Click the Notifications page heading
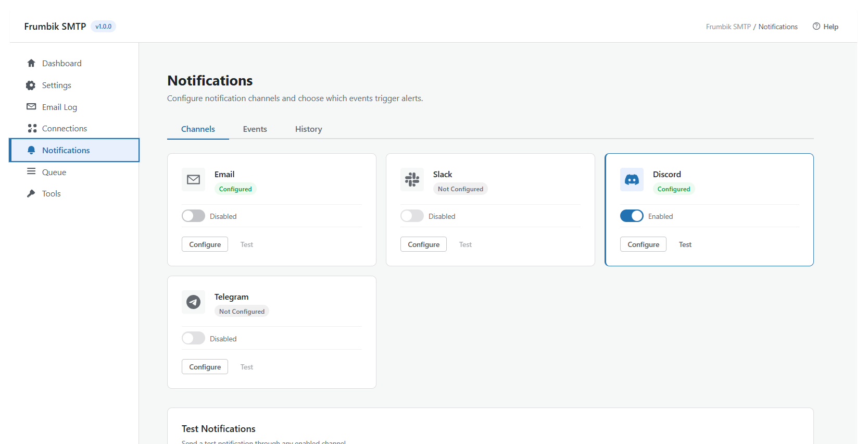 [x=210, y=81]
